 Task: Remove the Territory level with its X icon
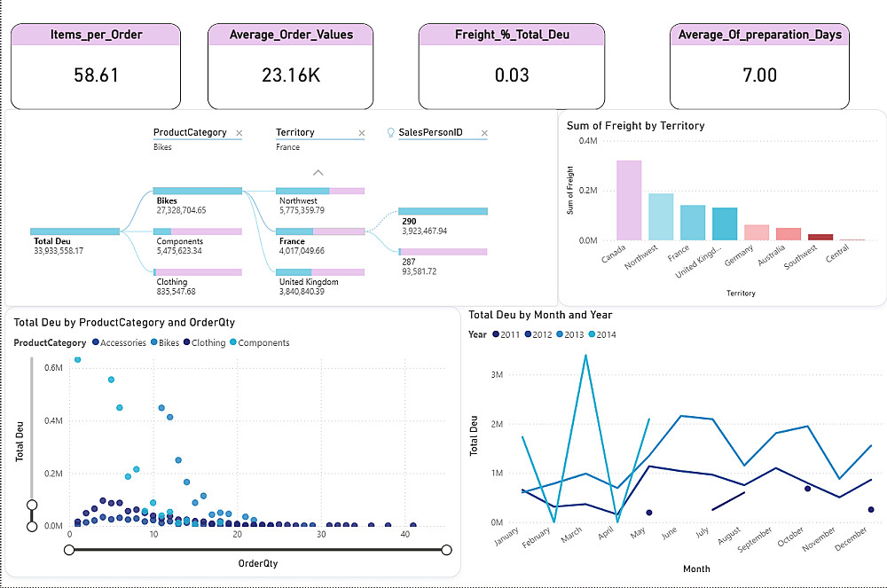[x=362, y=133]
